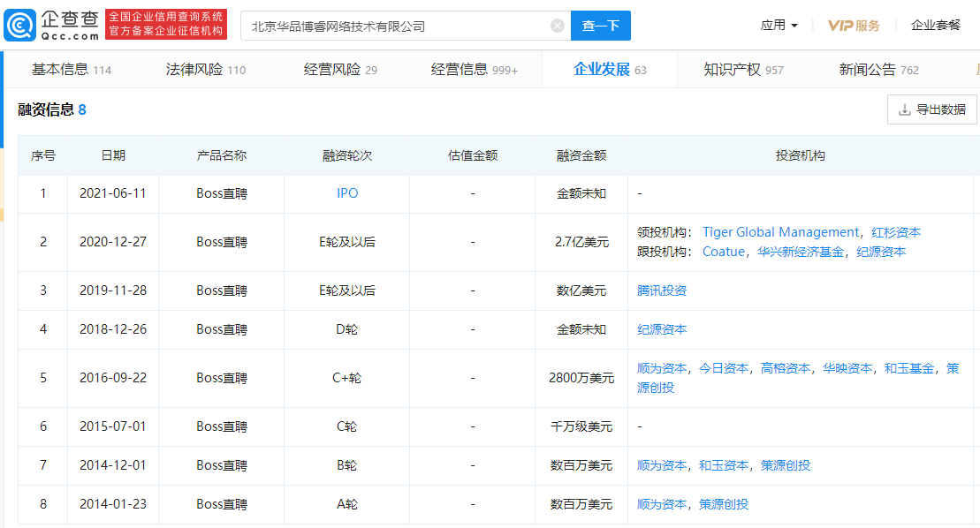Image resolution: width=980 pixels, height=528 pixels.
Task: Open the Coatue investor link
Action: coord(724,252)
